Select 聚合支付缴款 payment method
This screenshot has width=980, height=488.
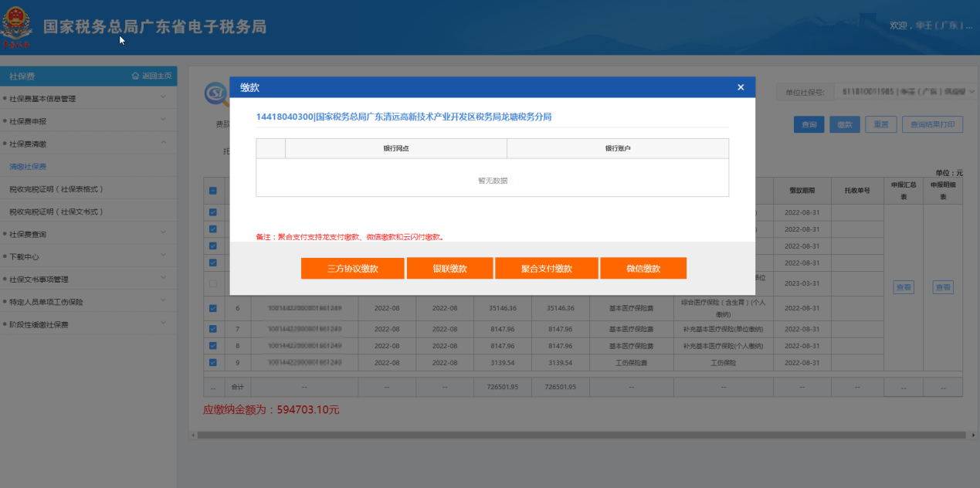click(546, 269)
